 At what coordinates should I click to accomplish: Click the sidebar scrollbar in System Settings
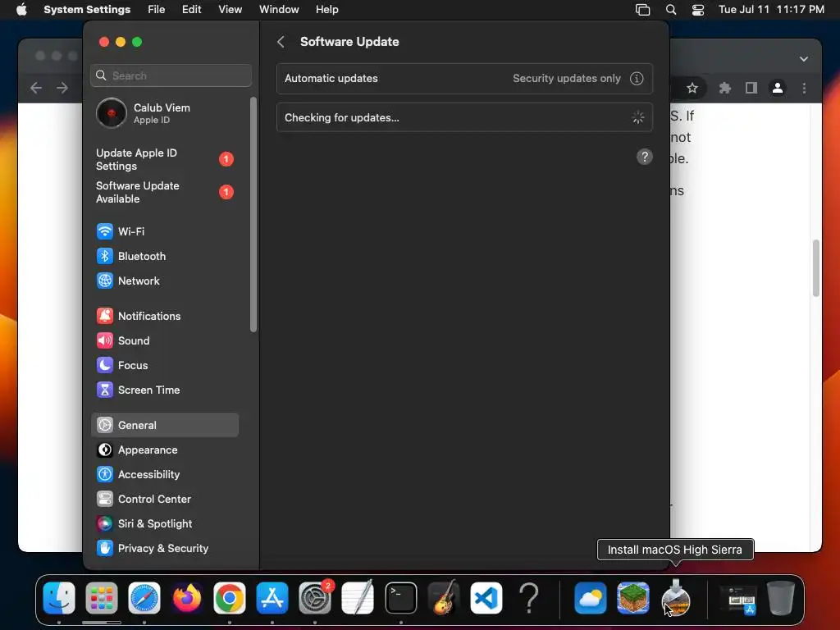tap(253, 214)
